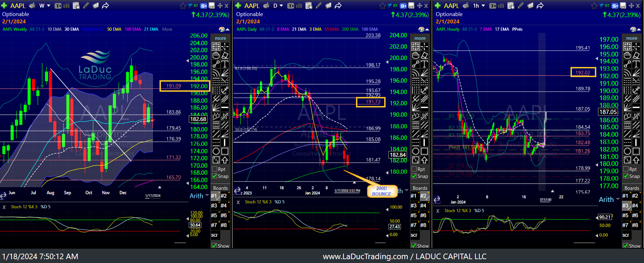Open the text style tool in the weekly chart
The height and width of the screenshot is (263, 644).
coord(58,6)
